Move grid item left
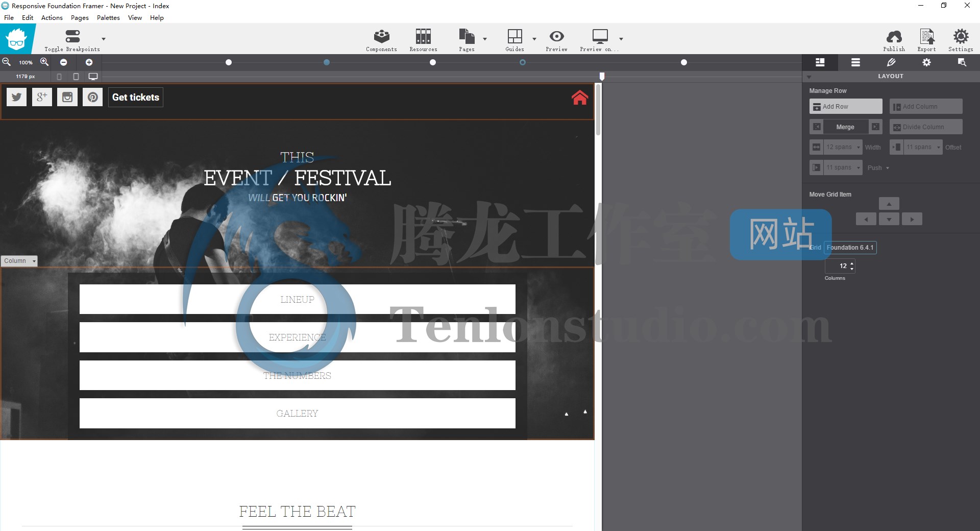980x531 pixels. (x=866, y=220)
